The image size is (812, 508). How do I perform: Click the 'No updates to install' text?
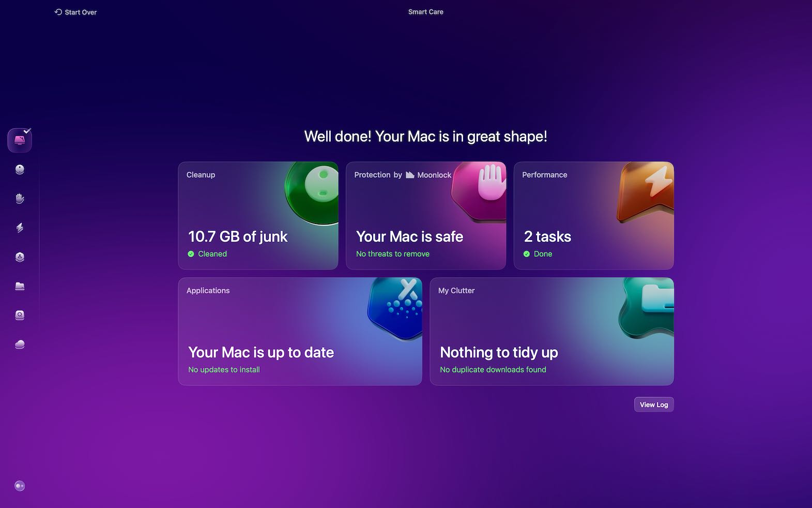[x=224, y=370]
